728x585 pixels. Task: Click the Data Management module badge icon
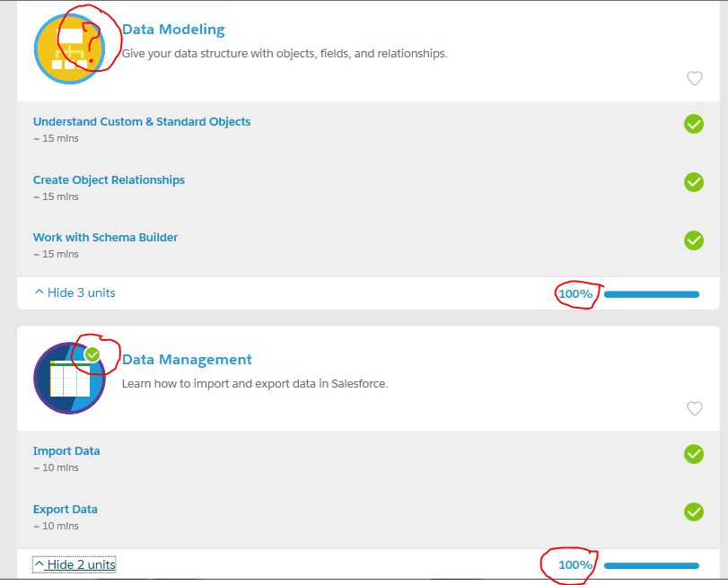(69, 378)
